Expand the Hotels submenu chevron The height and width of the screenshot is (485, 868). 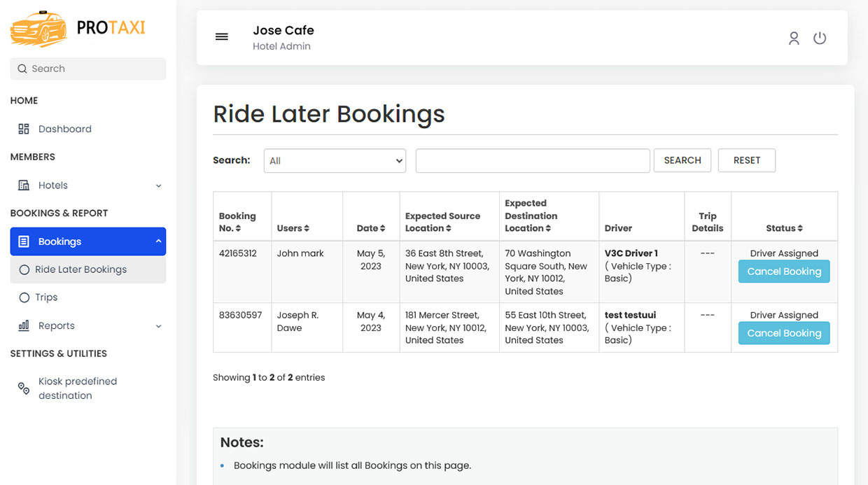click(x=158, y=186)
